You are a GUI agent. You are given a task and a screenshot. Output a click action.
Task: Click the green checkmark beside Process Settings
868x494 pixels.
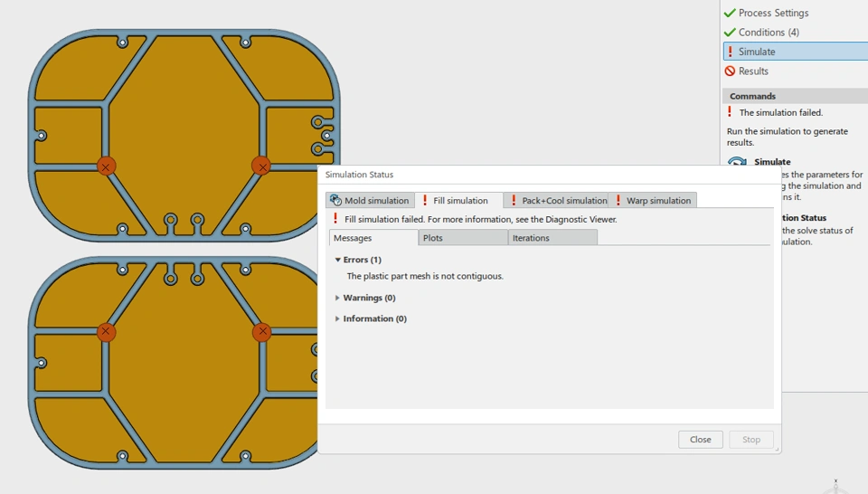(x=730, y=13)
